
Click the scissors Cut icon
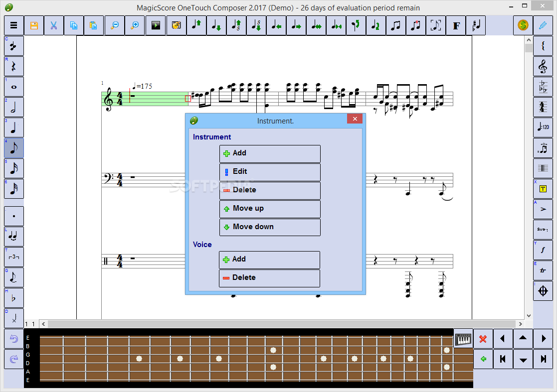click(x=54, y=25)
